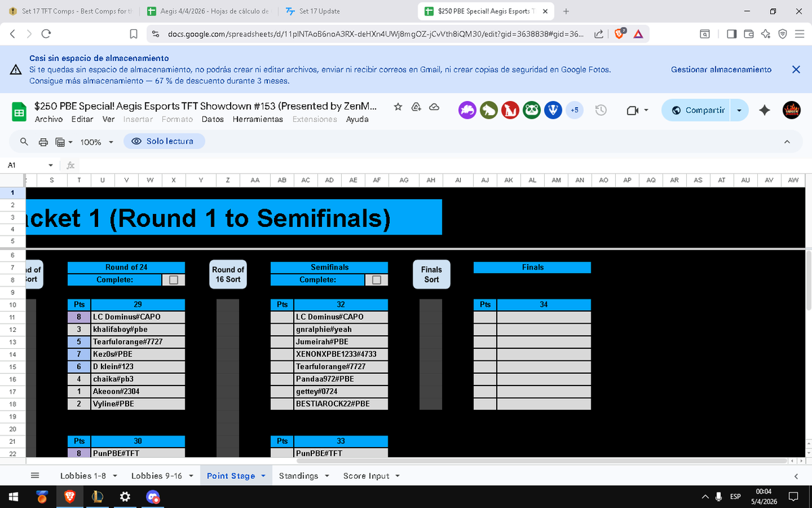Expand the Compartir dropdown arrow
Viewport: 812px width, 508px height.
pos(739,110)
